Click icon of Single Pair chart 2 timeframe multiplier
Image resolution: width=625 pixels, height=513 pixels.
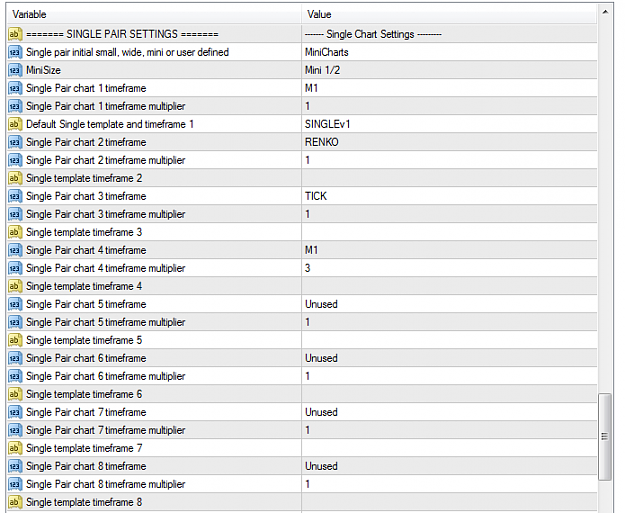15,160
